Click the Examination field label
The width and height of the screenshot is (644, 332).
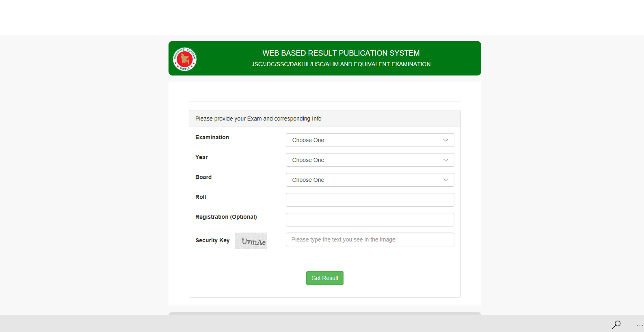[x=212, y=137]
